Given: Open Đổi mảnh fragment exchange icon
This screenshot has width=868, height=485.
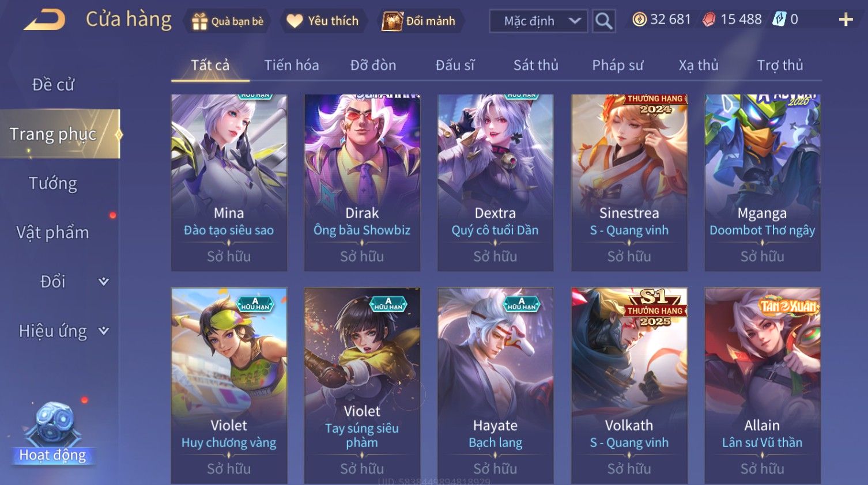Looking at the screenshot, I should coord(393,21).
